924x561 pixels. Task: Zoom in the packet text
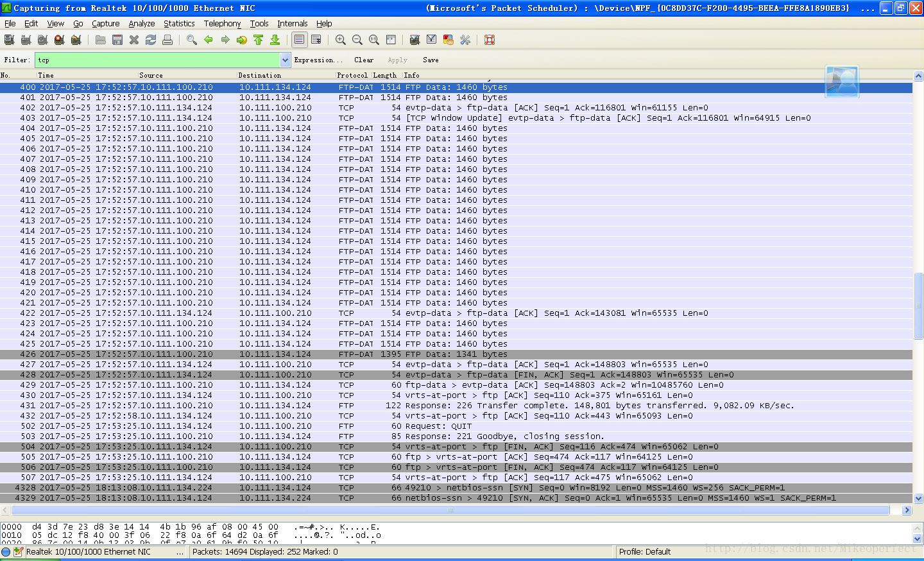[x=341, y=40]
